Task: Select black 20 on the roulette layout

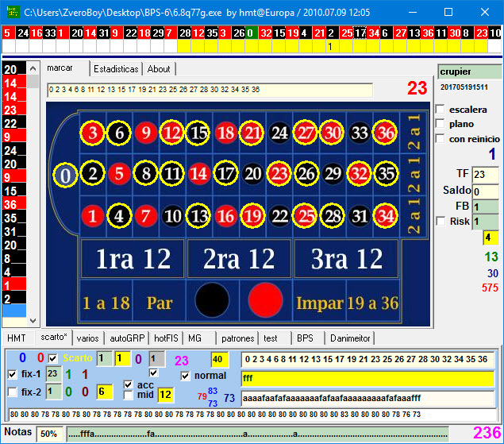Action: coord(252,174)
